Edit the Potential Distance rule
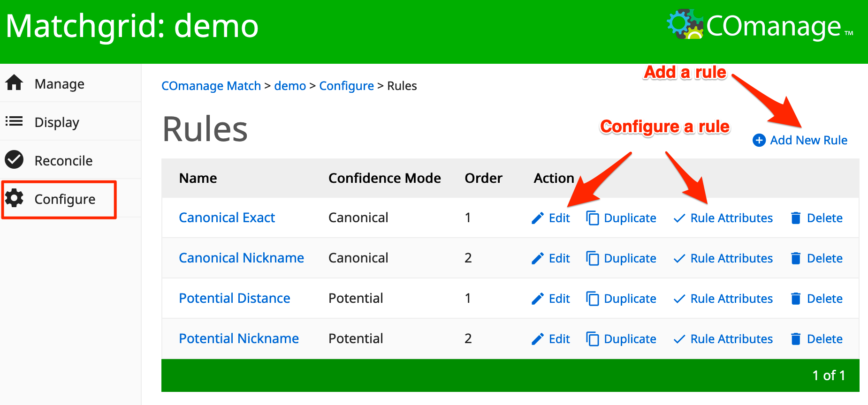The image size is (868, 405). click(x=559, y=298)
